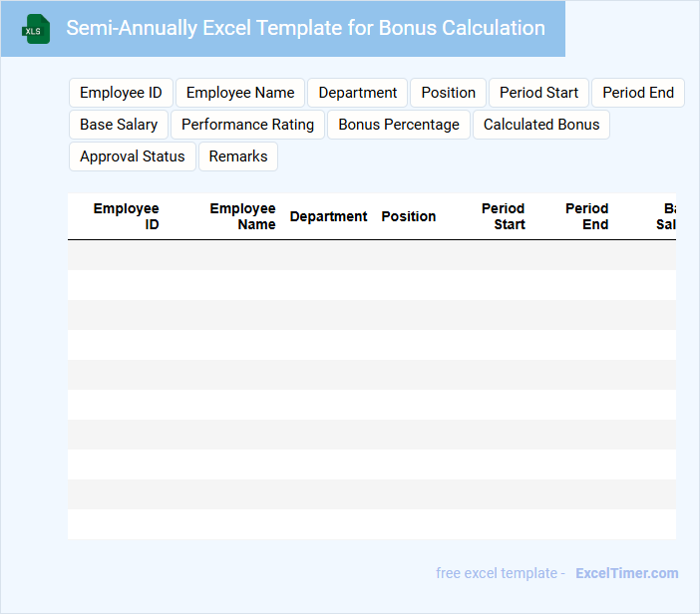Click the Base Salary tag
700x614 pixels.
tap(119, 125)
